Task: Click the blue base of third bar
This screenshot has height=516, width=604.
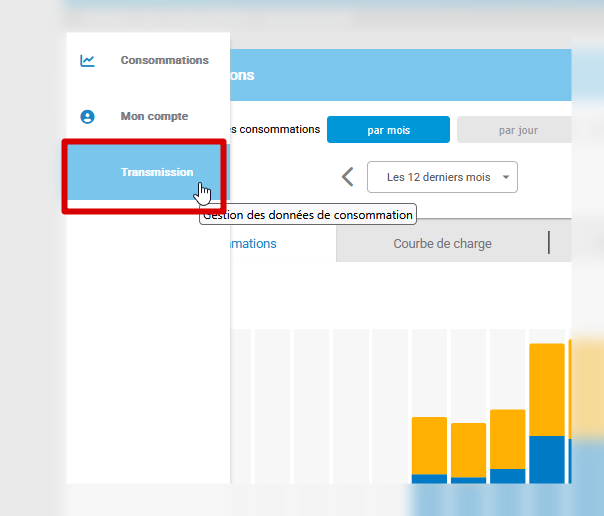Action: (507, 476)
